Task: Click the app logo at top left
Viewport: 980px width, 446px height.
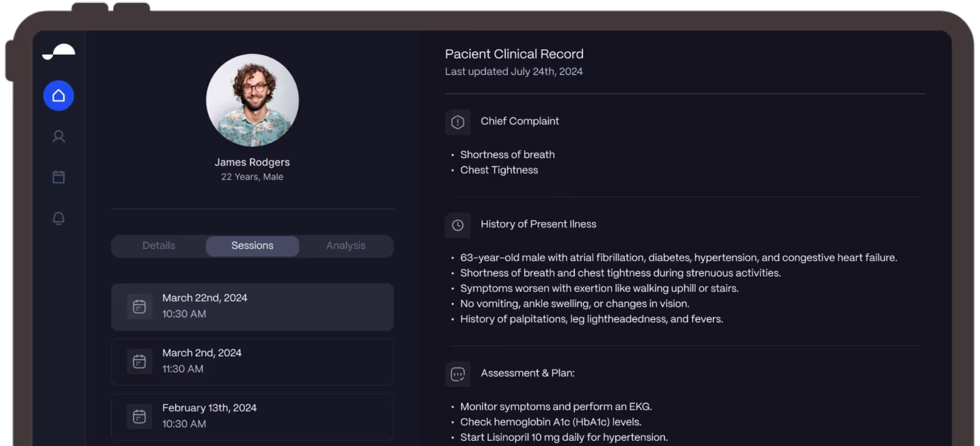Action: [58, 52]
